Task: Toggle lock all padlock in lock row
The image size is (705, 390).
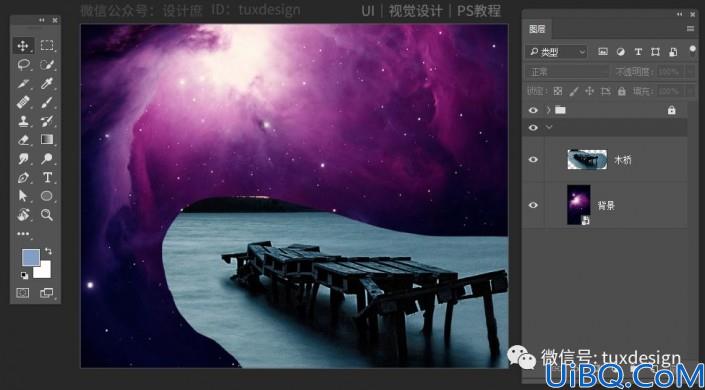Action: coord(621,91)
